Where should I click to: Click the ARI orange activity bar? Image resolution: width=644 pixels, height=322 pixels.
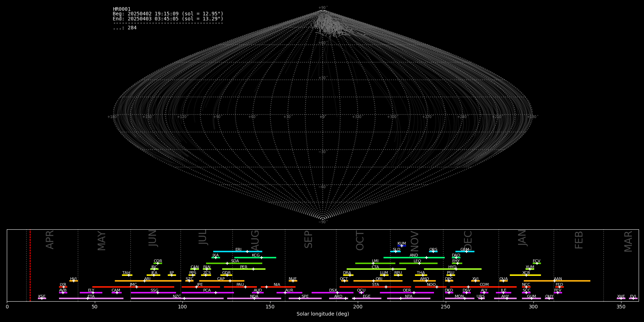(x=148, y=281)
